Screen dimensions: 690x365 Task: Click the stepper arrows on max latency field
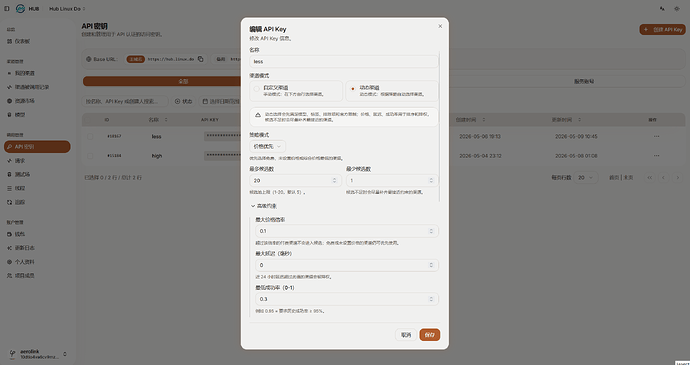[431, 265]
